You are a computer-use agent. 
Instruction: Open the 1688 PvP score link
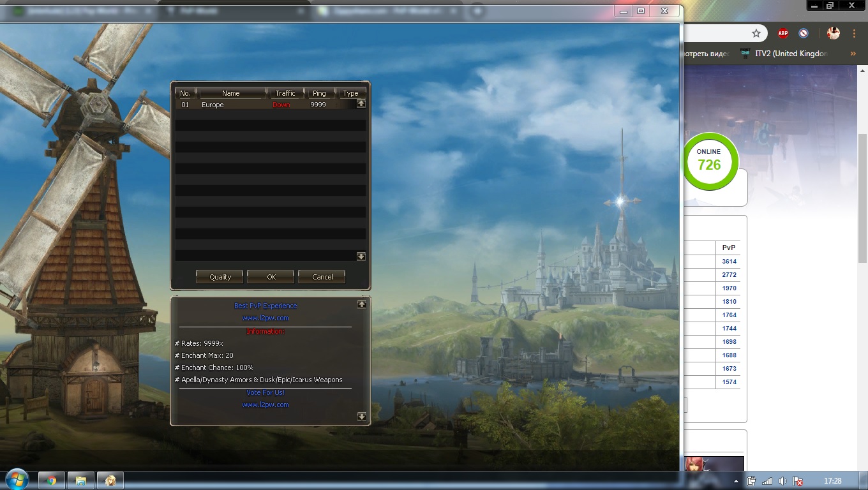[729, 355]
